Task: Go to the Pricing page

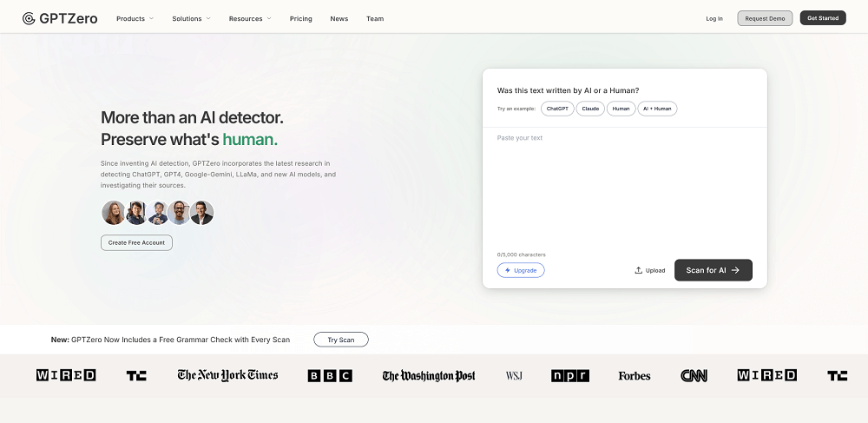Action: tap(300, 18)
